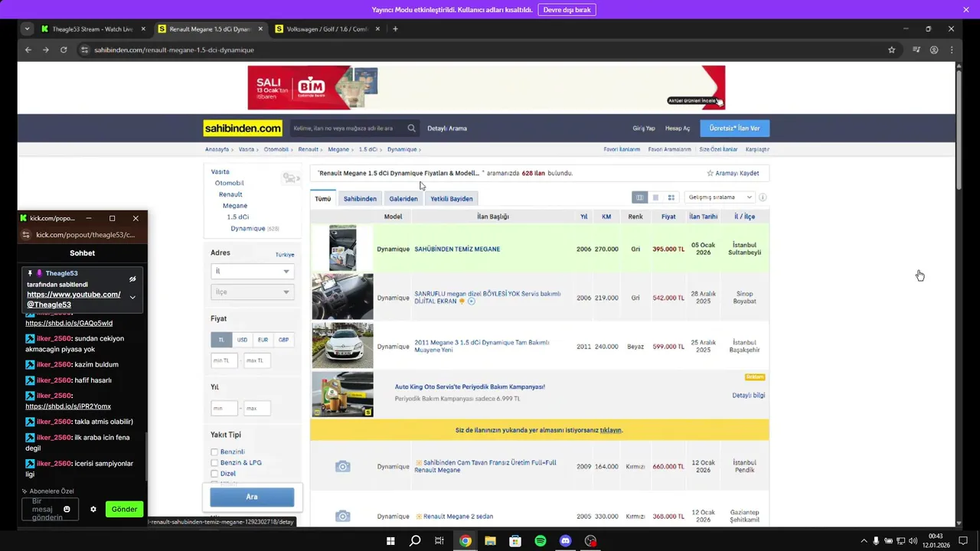Image resolution: width=980 pixels, height=551 pixels.
Task: Click the Devre dışı bırak button
Action: click(567, 10)
